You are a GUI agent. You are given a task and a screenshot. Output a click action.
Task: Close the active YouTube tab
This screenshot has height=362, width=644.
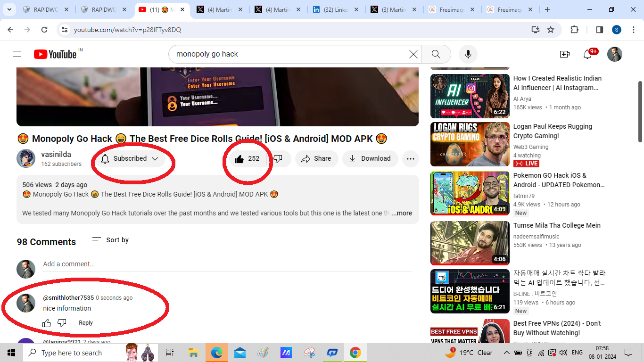tap(183, 9)
